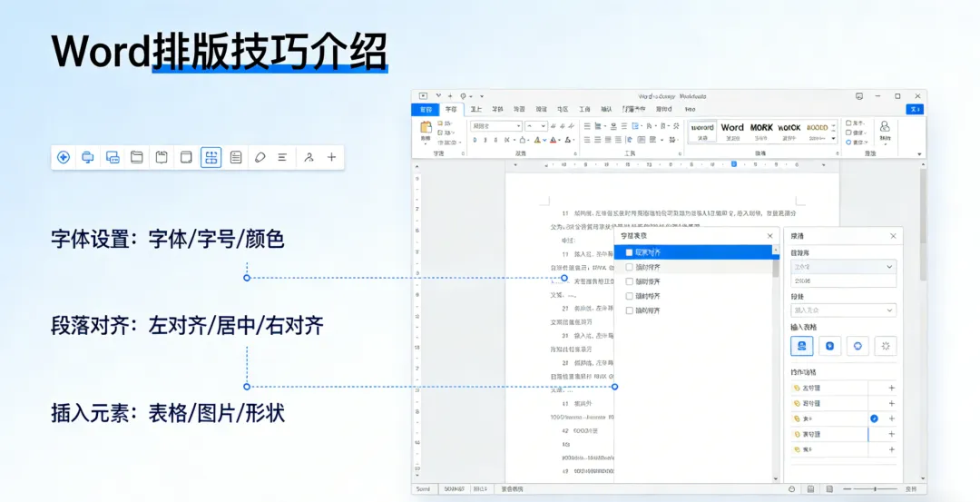Toggle the checkbox in the highlighted blue list row
The width and height of the screenshot is (980, 502).
630,252
